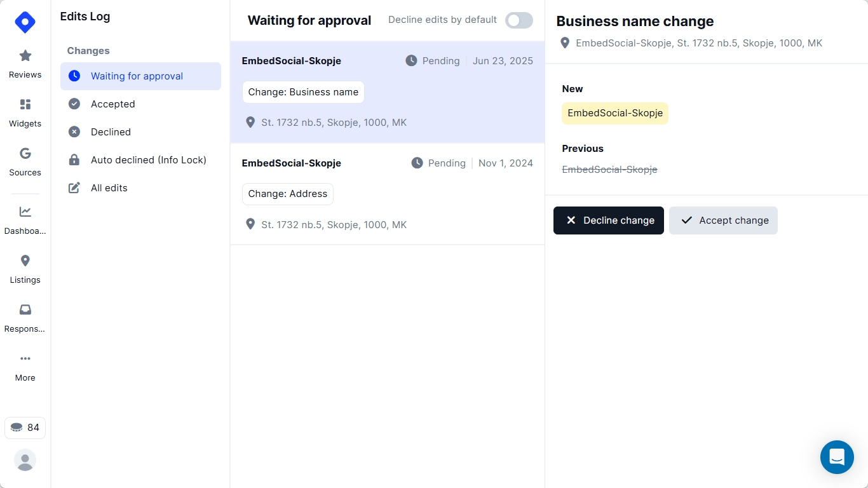Open the Widgets section icon
Viewport: 868px width, 488px height.
click(x=25, y=105)
